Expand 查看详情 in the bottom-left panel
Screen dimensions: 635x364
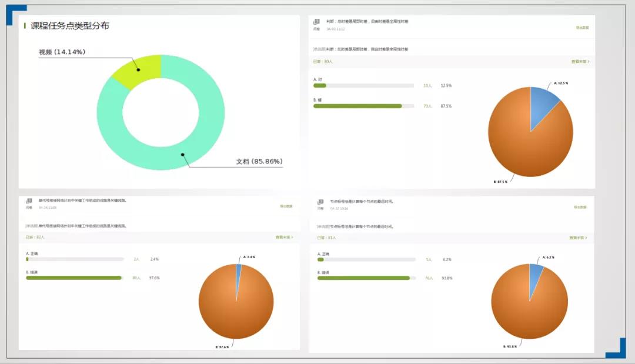click(284, 238)
